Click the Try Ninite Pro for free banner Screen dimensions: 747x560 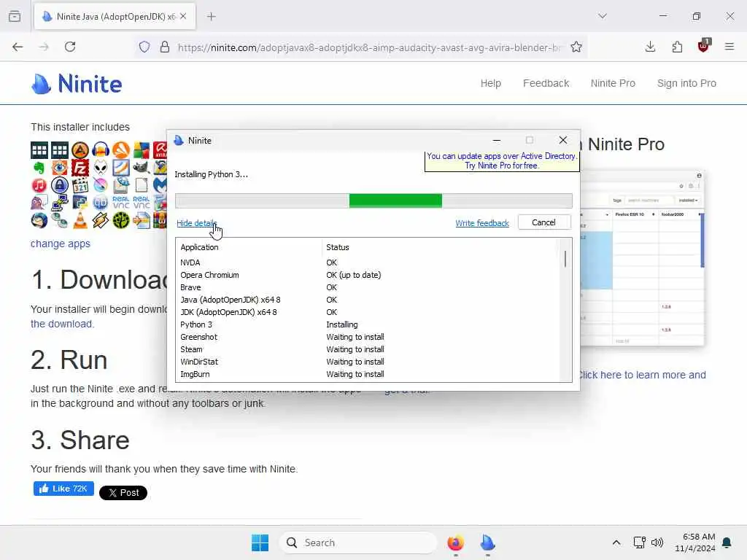[x=502, y=161]
